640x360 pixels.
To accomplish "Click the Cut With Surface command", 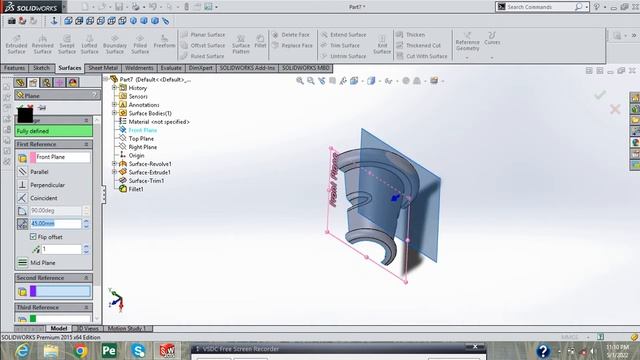I will pos(422,56).
